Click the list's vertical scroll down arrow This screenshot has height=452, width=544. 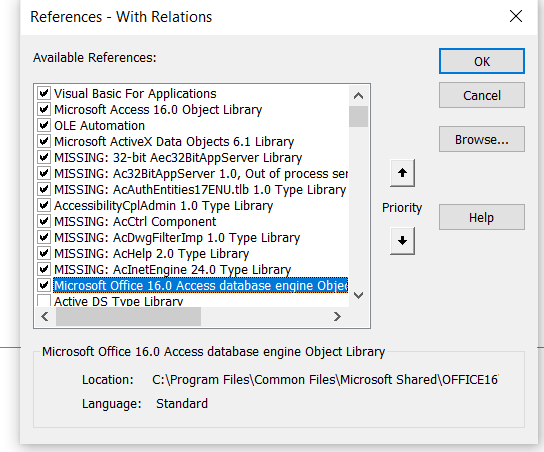click(x=358, y=295)
